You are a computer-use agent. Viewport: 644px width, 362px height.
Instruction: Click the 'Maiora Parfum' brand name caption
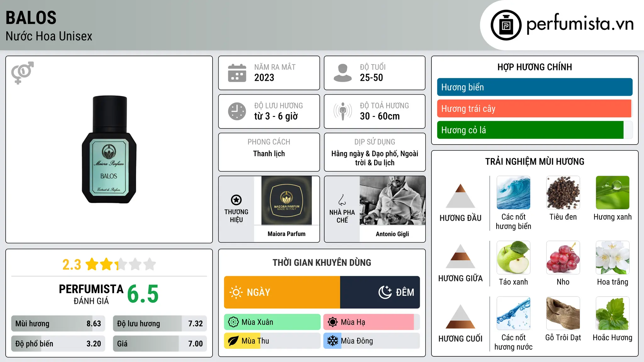(286, 234)
